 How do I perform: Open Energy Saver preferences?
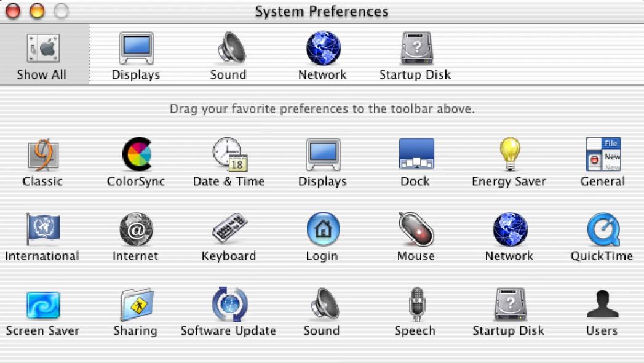510,154
